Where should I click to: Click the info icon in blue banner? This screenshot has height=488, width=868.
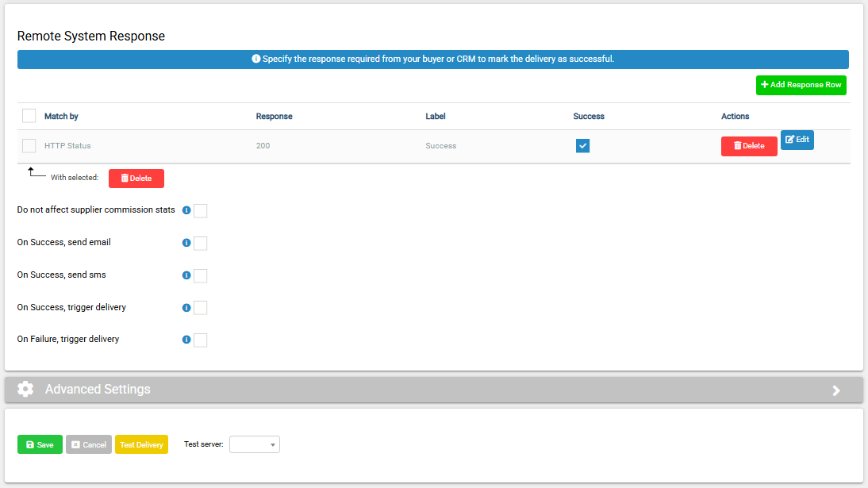(x=255, y=59)
